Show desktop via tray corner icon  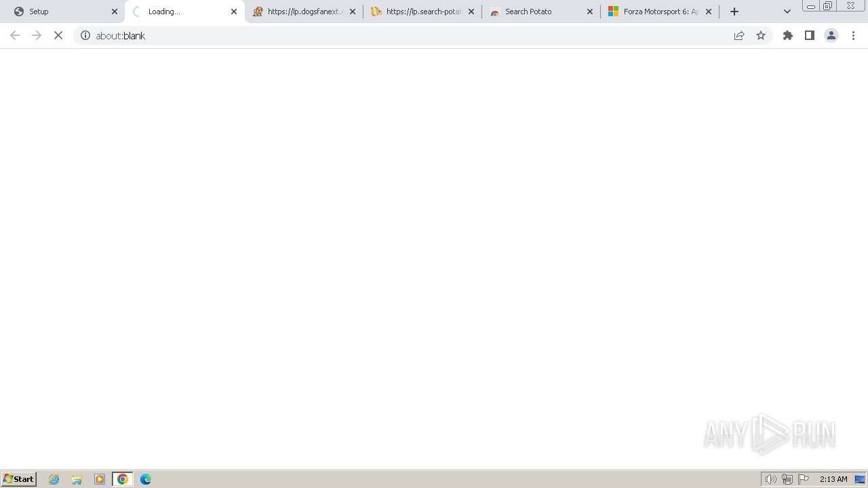coord(860,479)
